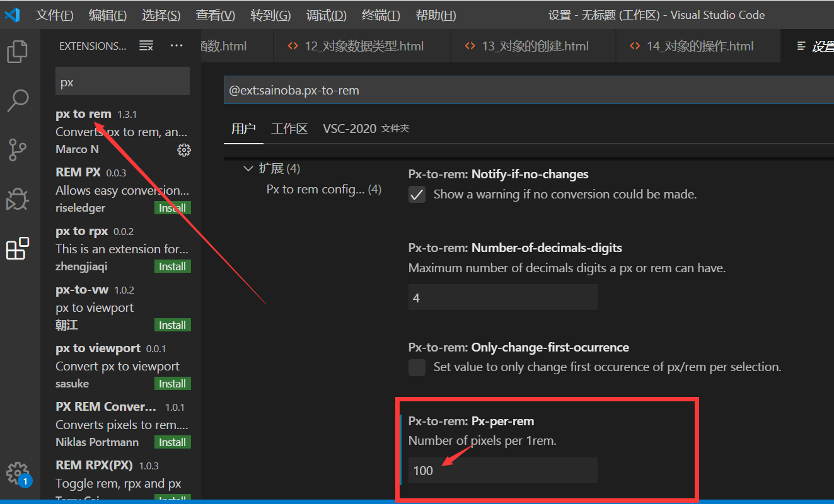Click the extensions search box

click(122, 82)
